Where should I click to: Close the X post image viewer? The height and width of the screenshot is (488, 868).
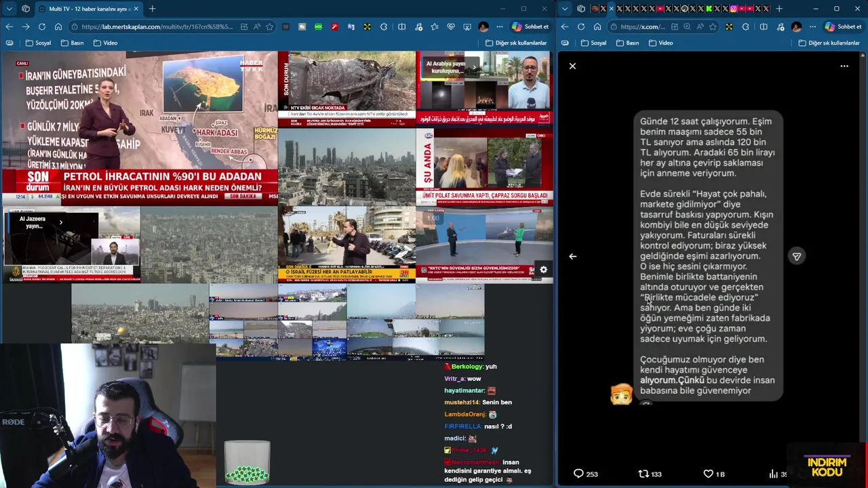pos(572,66)
